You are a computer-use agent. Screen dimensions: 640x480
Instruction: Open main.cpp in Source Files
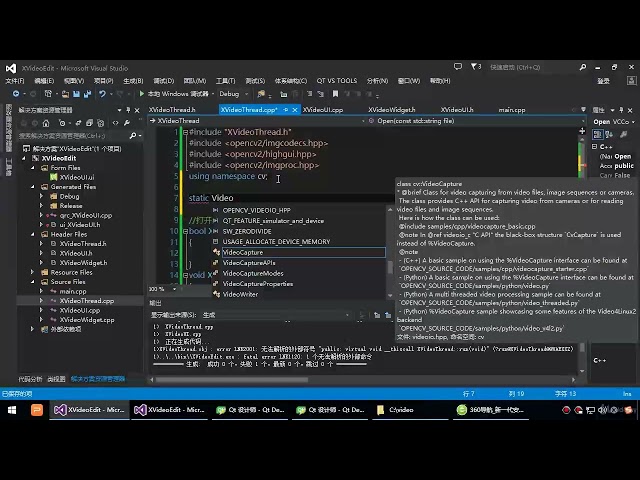[x=73, y=291]
